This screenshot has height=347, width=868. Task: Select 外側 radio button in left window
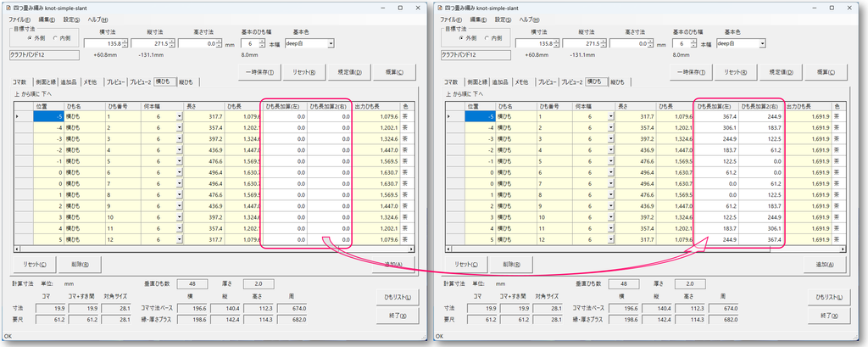coord(36,38)
